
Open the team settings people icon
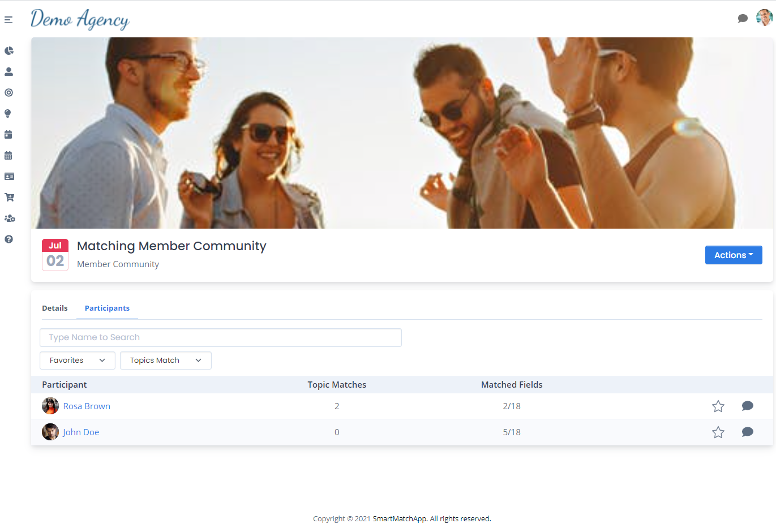point(8,218)
